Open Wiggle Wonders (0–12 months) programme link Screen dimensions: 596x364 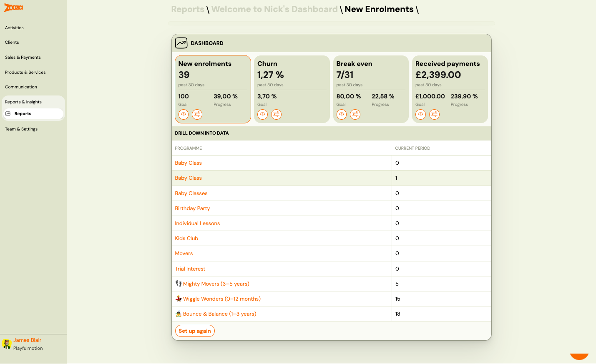point(221,299)
